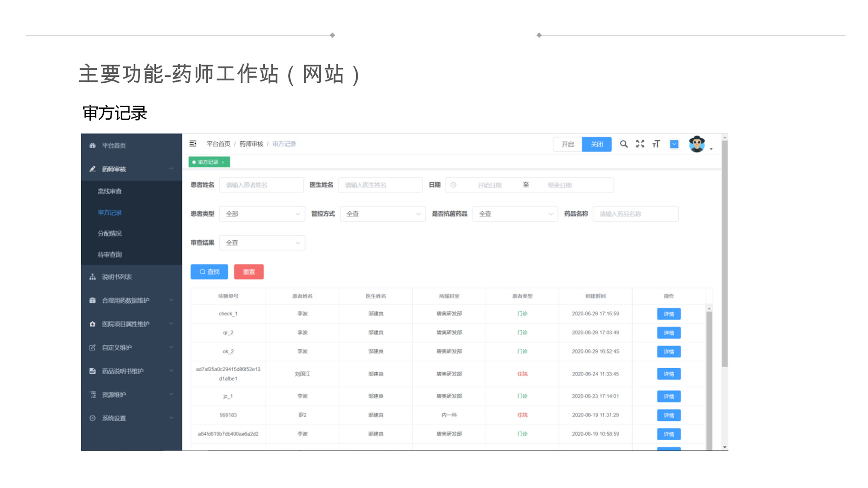Open the 是否抗菌药品 dropdown

point(515,214)
